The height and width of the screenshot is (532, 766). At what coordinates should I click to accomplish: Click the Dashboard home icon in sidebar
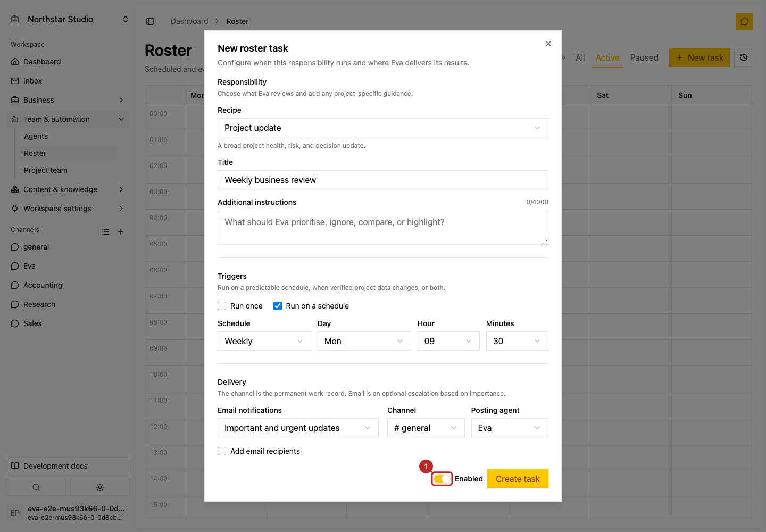click(x=15, y=62)
